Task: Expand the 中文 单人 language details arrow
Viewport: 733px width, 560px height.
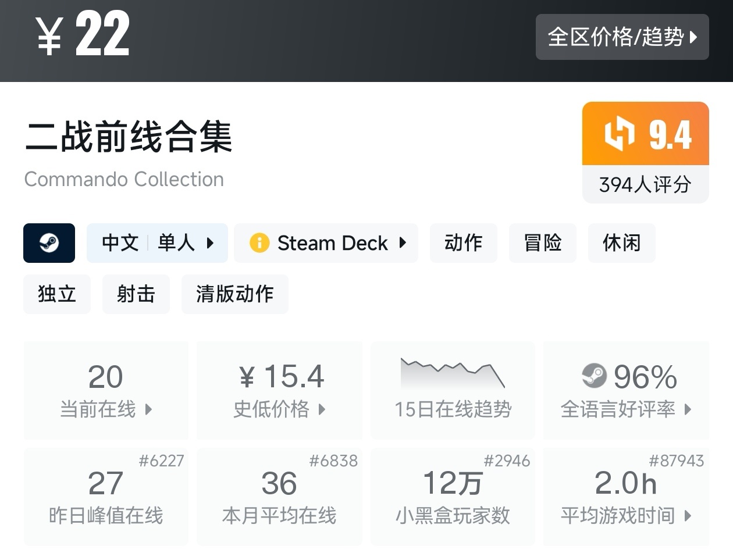Action: [x=211, y=243]
